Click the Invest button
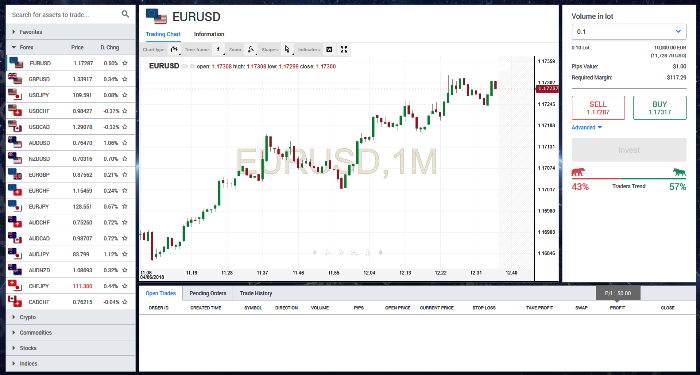700x375 pixels. [x=629, y=150]
